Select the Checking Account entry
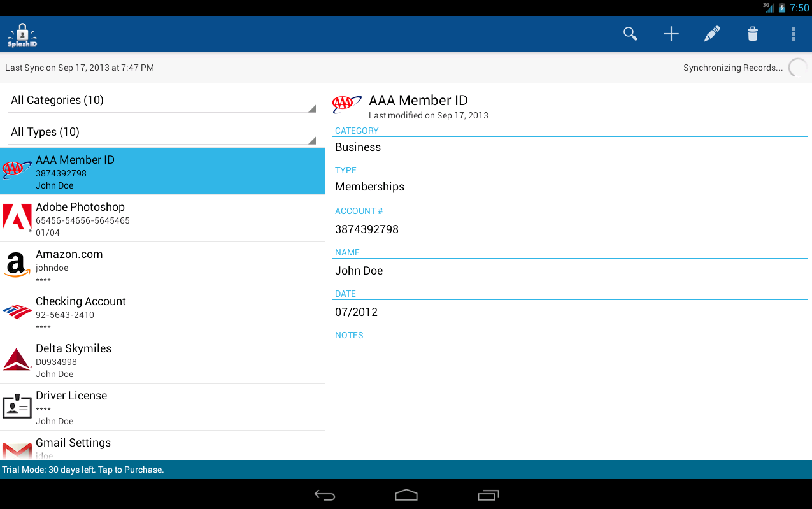812x509 pixels. [x=162, y=313]
